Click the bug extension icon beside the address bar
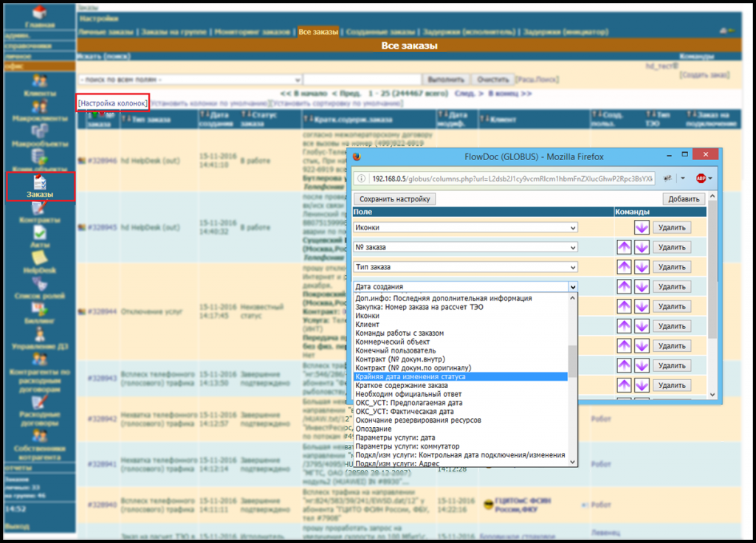The height and width of the screenshot is (543, 756). (x=667, y=179)
